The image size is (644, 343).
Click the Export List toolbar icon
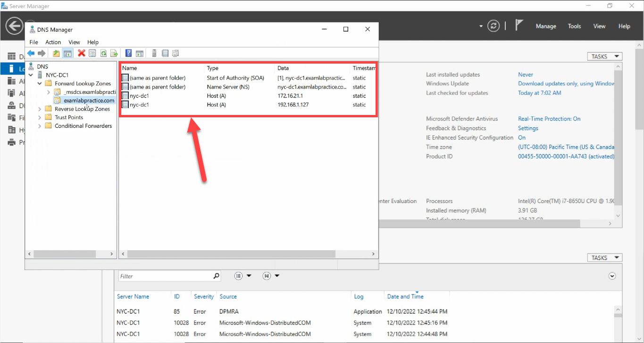point(114,53)
